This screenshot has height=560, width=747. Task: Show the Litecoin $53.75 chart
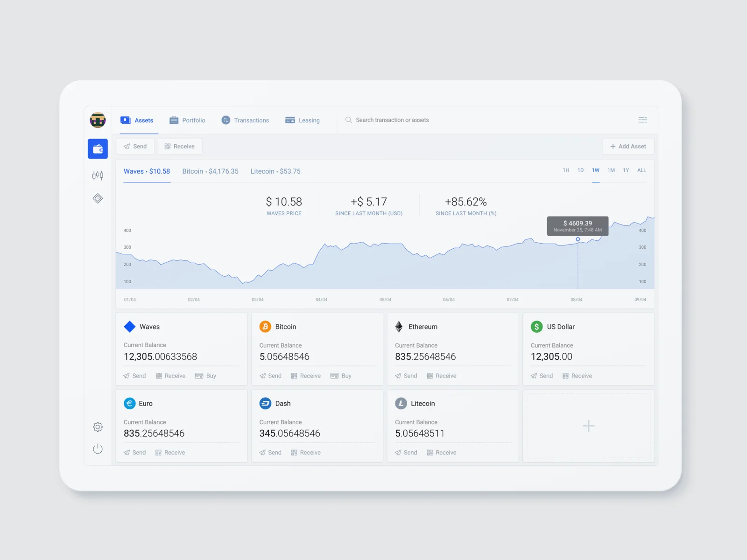pyautogui.click(x=275, y=171)
